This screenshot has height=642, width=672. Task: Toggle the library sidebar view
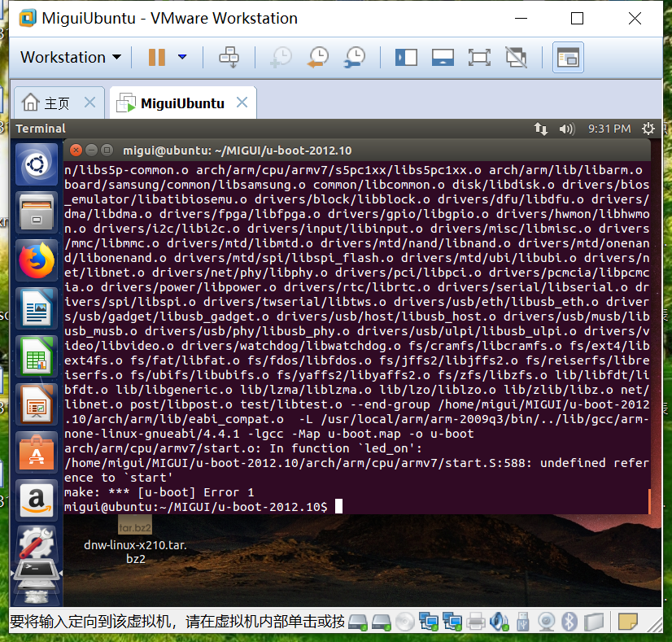[406, 57]
